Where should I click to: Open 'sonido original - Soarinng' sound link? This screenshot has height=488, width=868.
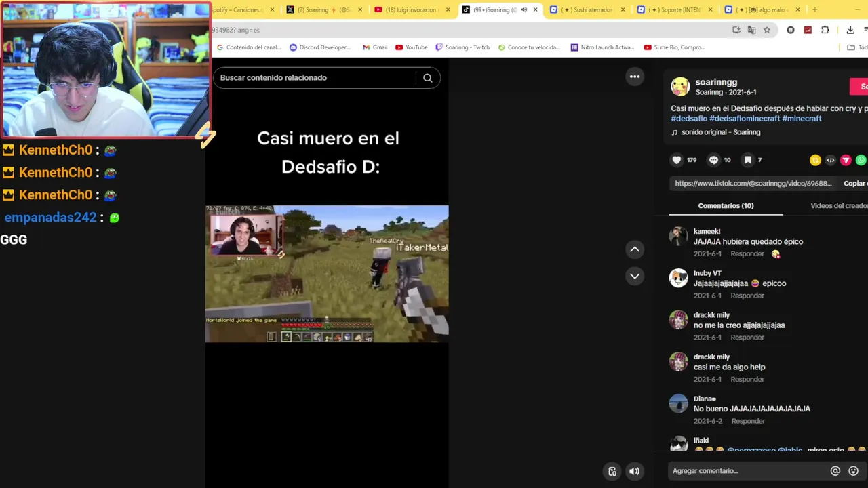(721, 132)
